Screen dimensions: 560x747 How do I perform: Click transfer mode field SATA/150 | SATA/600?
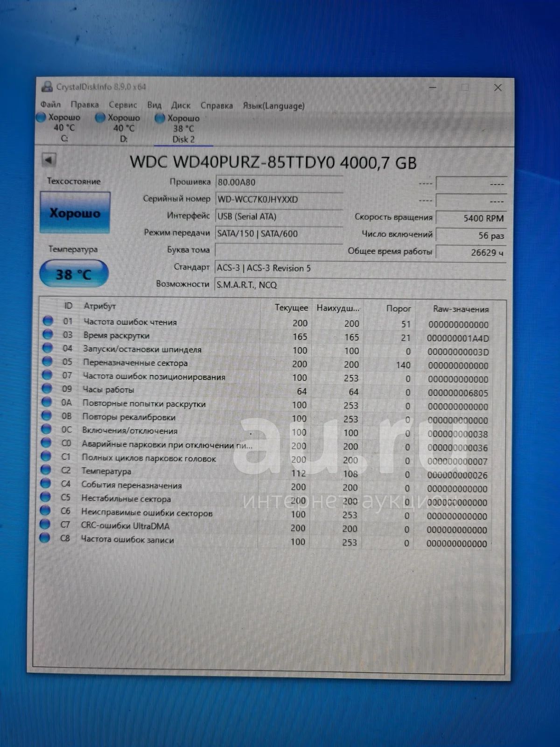(x=279, y=233)
